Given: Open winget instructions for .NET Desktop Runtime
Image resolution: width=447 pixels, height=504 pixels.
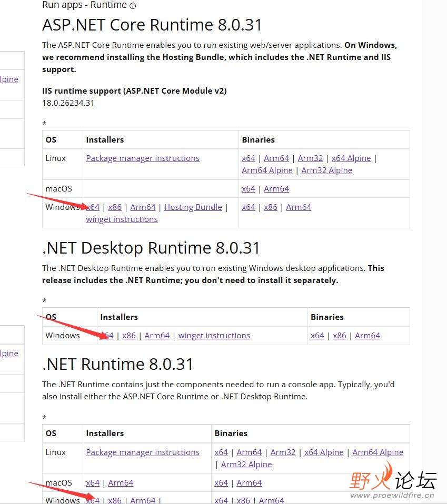Looking at the screenshot, I should click(214, 335).
